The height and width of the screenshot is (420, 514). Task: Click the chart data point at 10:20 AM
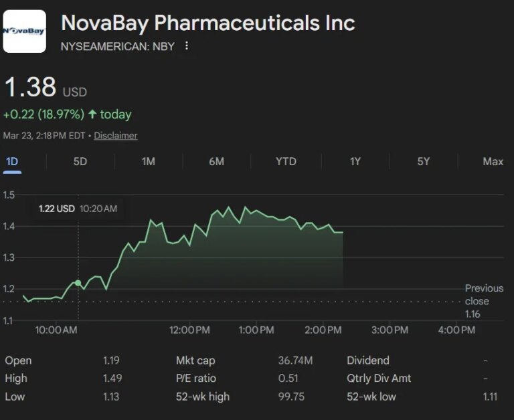pos(78,284)
